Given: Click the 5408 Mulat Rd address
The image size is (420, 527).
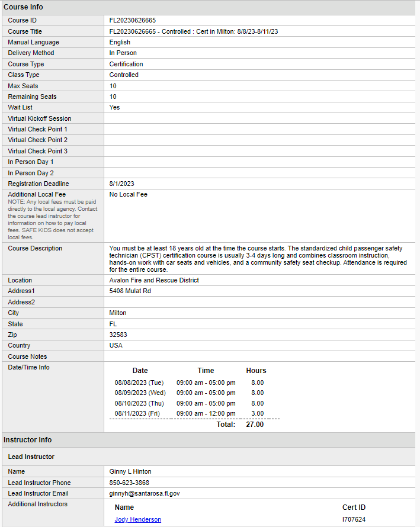Looking at the screenshot, I should [x=132, y=291].
